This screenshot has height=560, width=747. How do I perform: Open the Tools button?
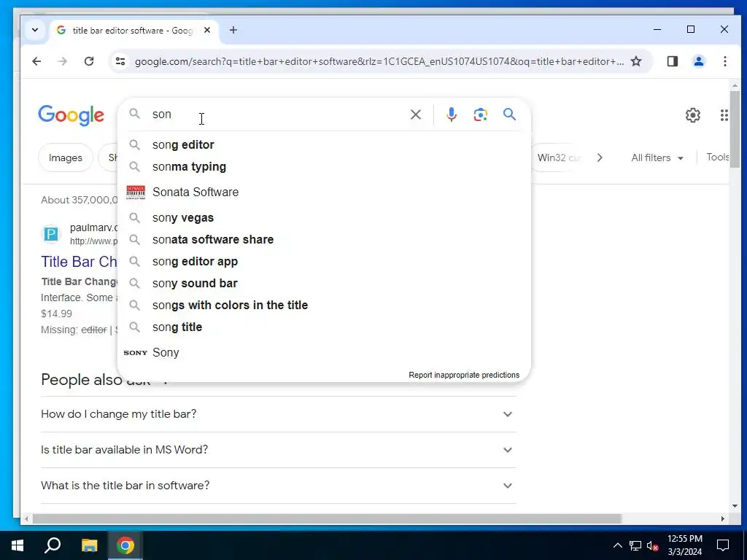click(717, 157)
